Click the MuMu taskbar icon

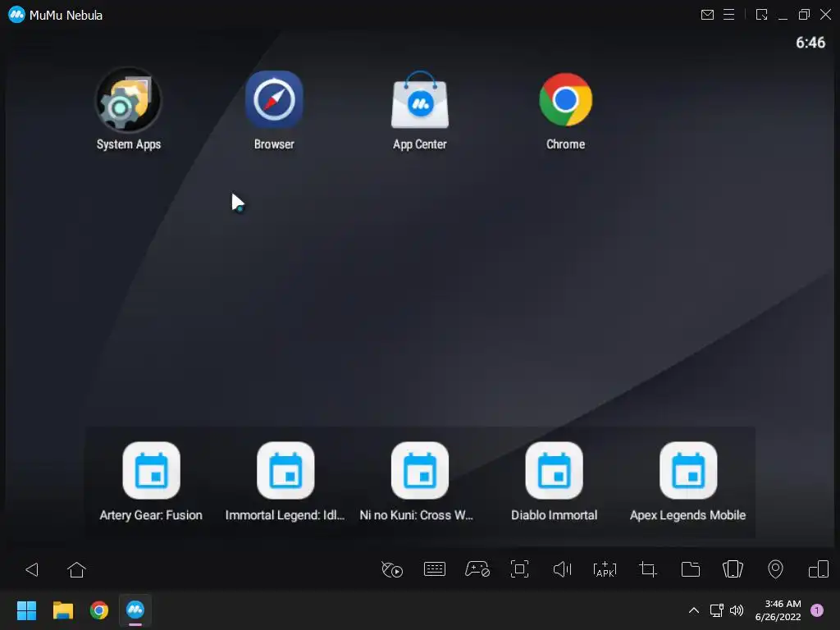click(135, 609)
